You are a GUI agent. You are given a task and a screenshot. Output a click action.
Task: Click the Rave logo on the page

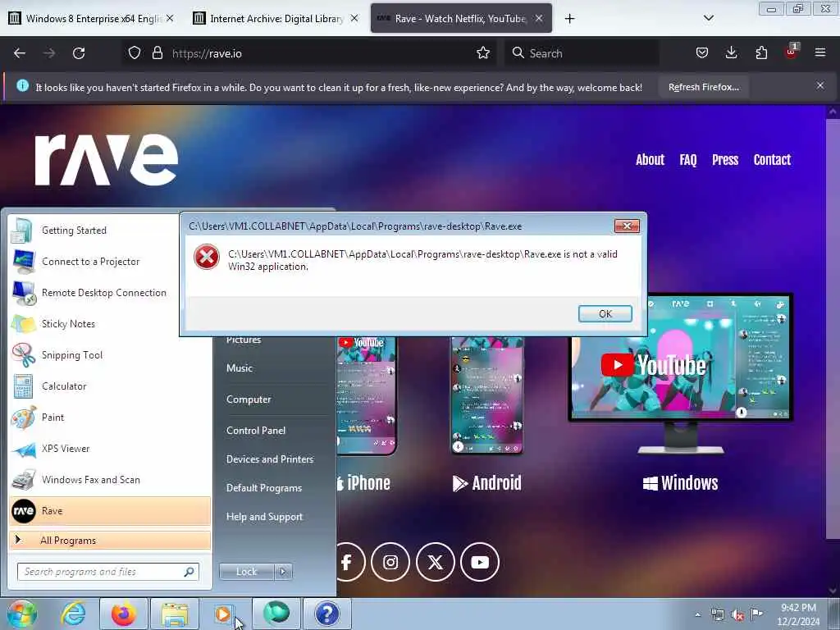click(106, 159)
